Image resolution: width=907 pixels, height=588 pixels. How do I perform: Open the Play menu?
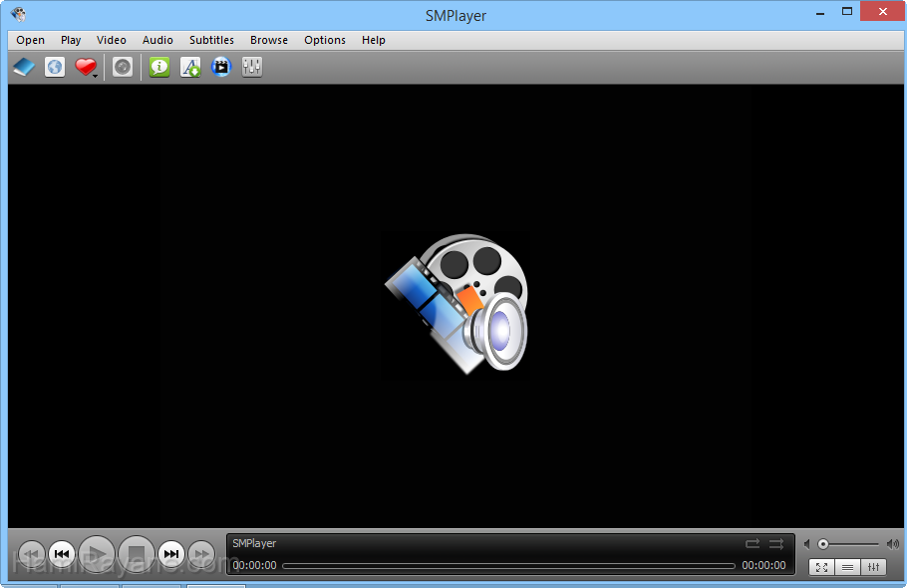tap(71, 40)
